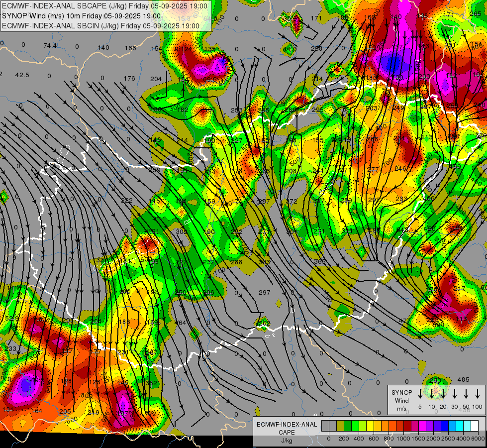Image resolution: width=487 pixels, height=448 pixels.
Task: Choose the lime swatch right of the 400 tick
Action: 363,426
